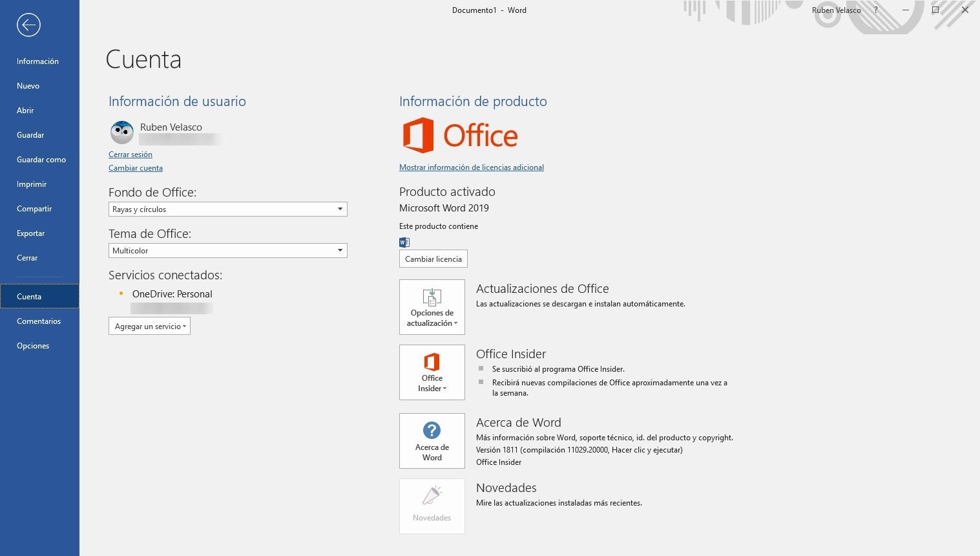Click the Microsoft Word 2019 product name

[444, 208]
